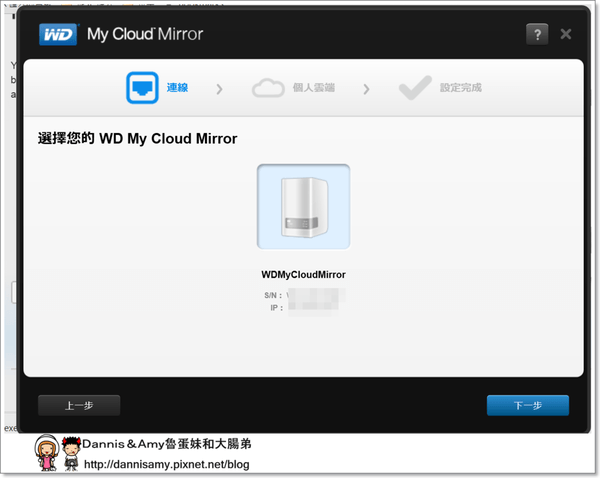Viewport: 600px width, 478px height.
Task: Click the IP address label
Action: pyautogui.click(x=277, y=308)
